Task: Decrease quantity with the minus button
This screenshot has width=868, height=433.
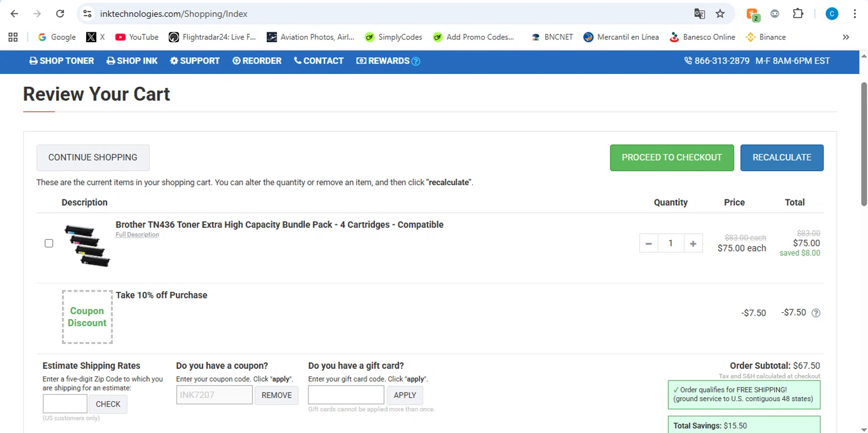Action: click(649, 243)
